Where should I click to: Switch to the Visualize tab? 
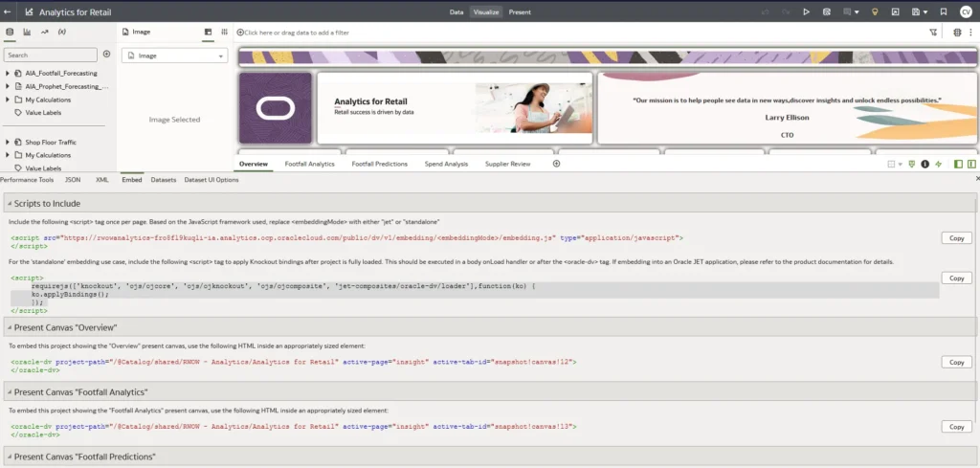pyautogui.click(x=485, y=11)
